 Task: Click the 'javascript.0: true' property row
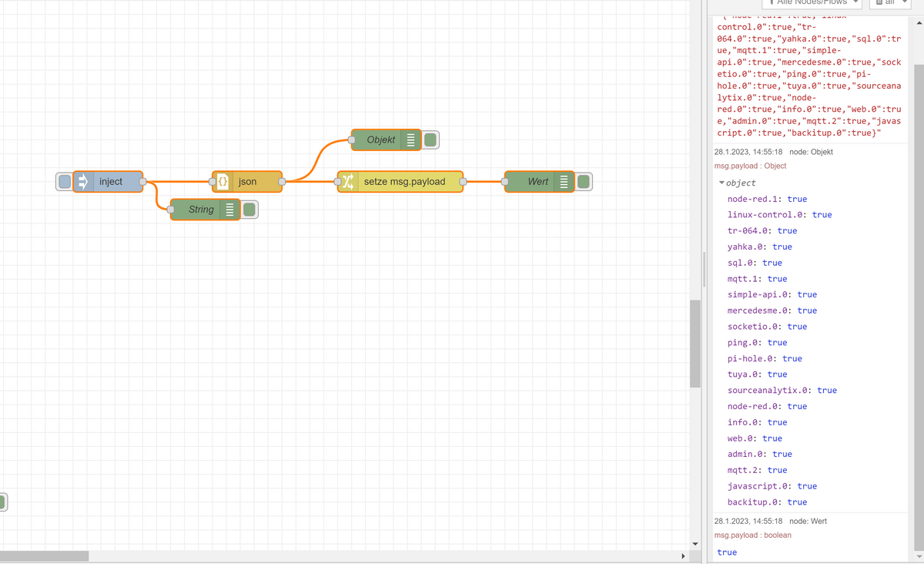tap(772, 486)
